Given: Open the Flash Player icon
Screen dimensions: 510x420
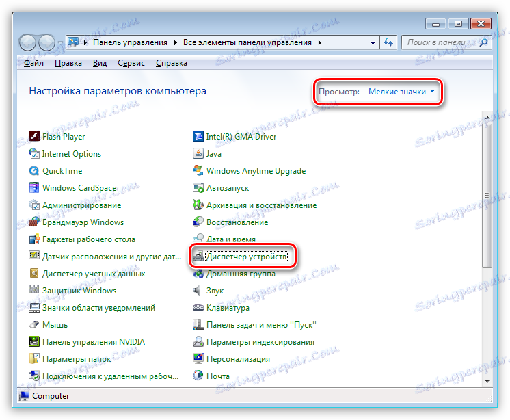Looking at the screenshot, I should pyautogui.click(x=34, y=136).
